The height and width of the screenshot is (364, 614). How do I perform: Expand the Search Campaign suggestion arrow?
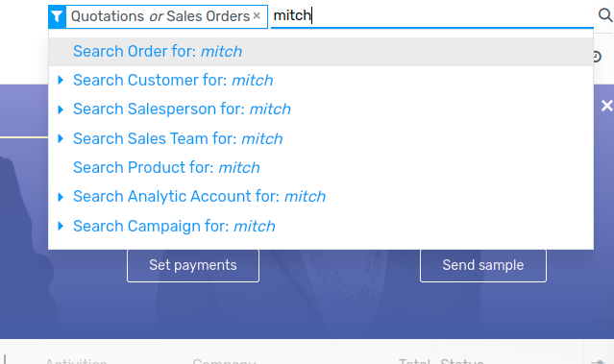pyautogui.click(x=61, y=226)
